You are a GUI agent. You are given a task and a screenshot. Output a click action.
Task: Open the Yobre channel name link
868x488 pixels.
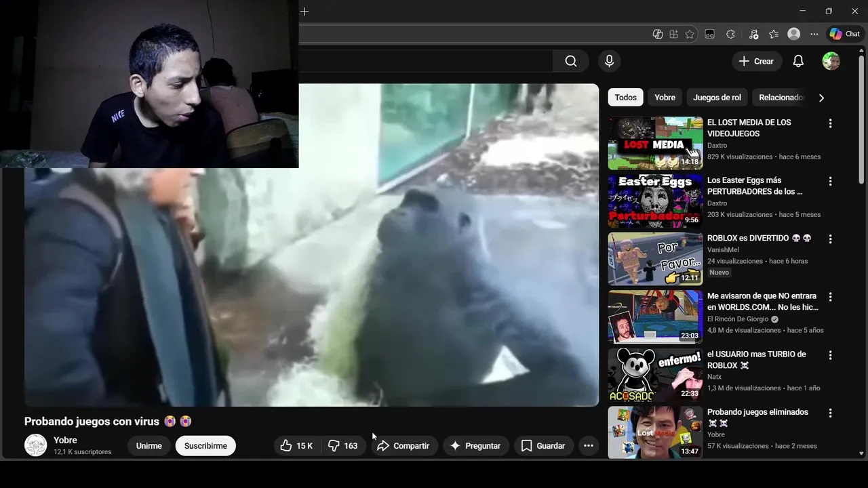click(65, 440)
